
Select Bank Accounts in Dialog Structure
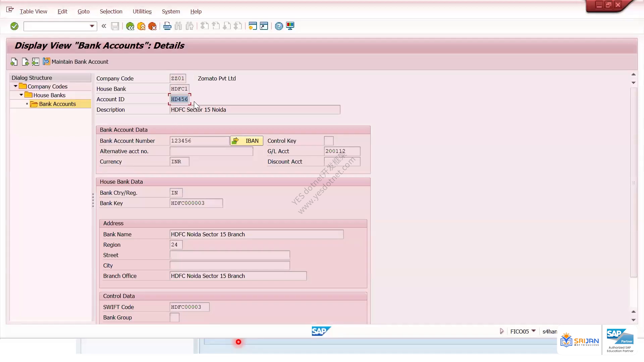click(57, 104)
